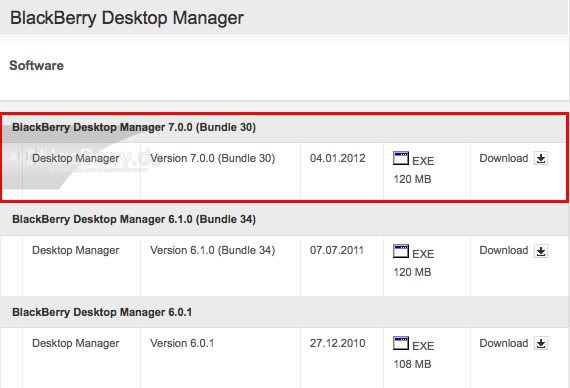Select header BlackBerry Desktop Manager 7.0.0 (Bundle 30)
This screenshot has height=388, width=570.
[134, 127]
